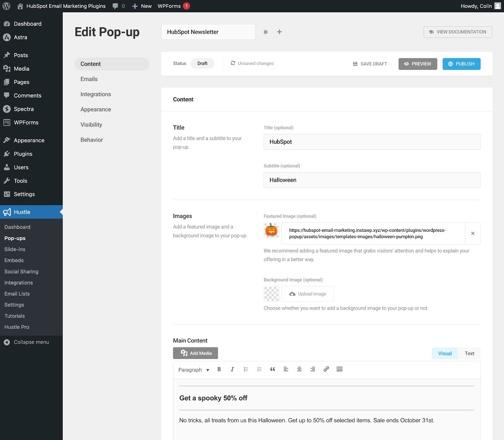Click the plus icon beside pop-up name
Viewport: 504px width, 440px height.
coord(279,32)
